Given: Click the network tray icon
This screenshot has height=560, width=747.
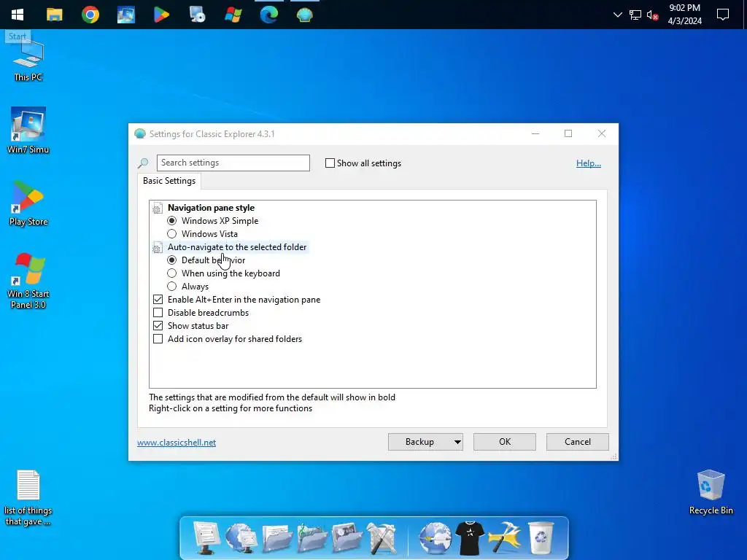Looking at the screenshot, I should pyautogui.click(x=635, y=15).
